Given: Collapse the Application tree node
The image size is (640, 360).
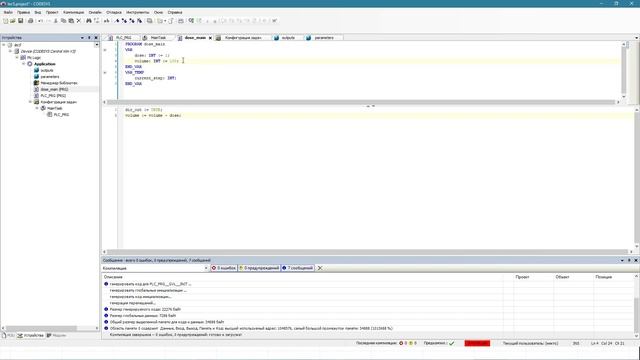Looking at the screenshot, I should coord(24,64).
